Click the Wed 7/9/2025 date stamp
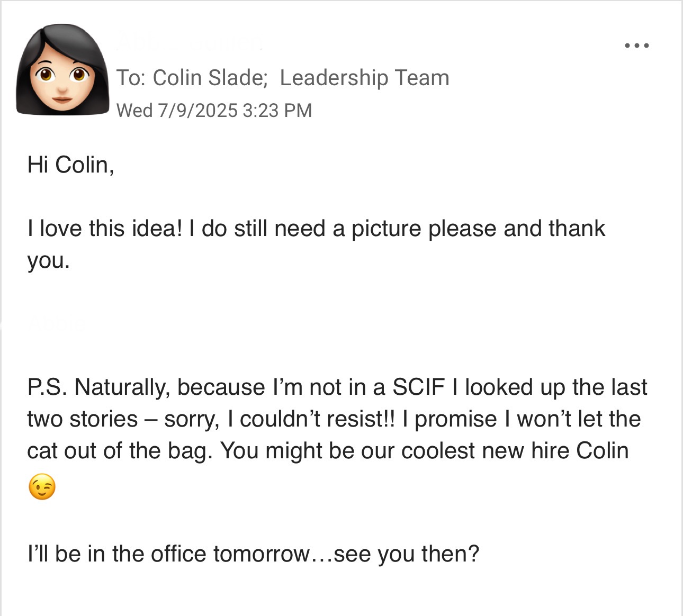Screen dimensions: 683x616 click(177, 111)
